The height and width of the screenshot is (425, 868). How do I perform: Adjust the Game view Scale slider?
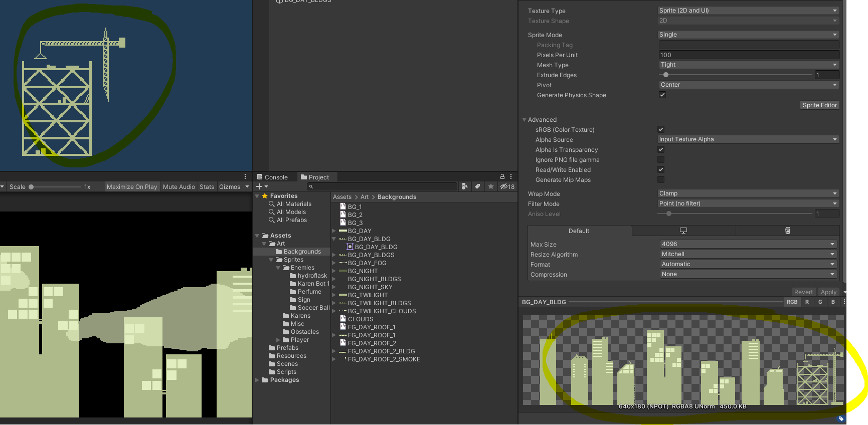pos(55,186)
